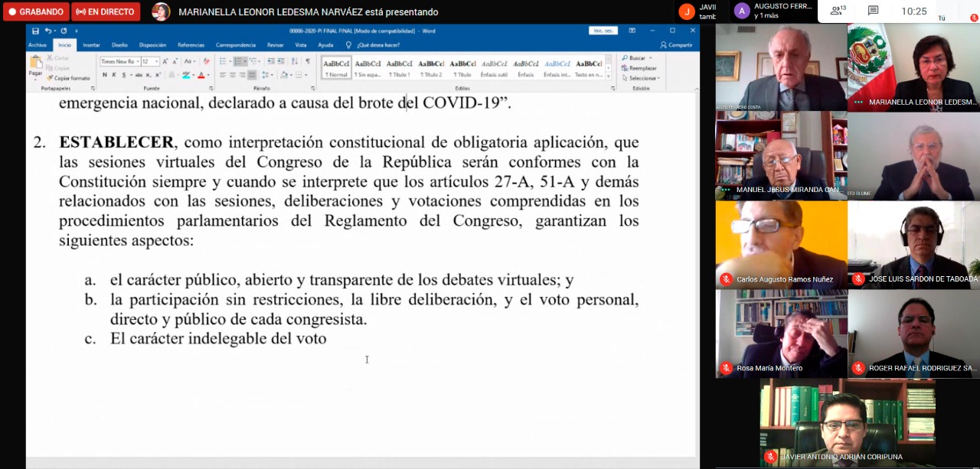
Task: Toggle subscript formatting
Action: pos(148,75)
